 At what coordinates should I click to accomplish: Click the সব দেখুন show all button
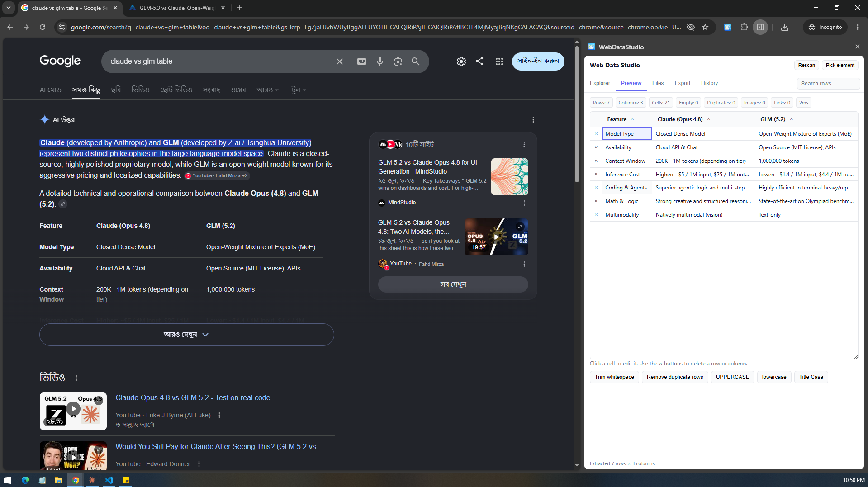pyautogui.click(x=453, y=284)
